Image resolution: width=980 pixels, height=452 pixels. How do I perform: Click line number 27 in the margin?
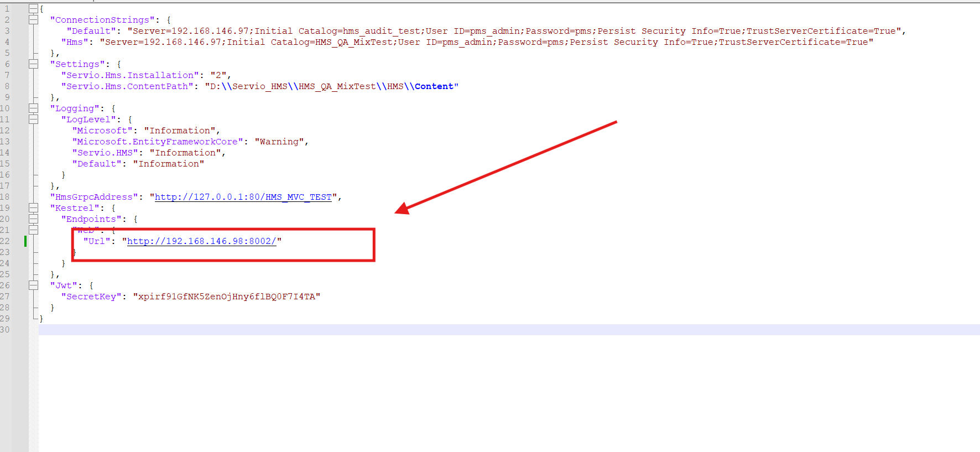6,297
